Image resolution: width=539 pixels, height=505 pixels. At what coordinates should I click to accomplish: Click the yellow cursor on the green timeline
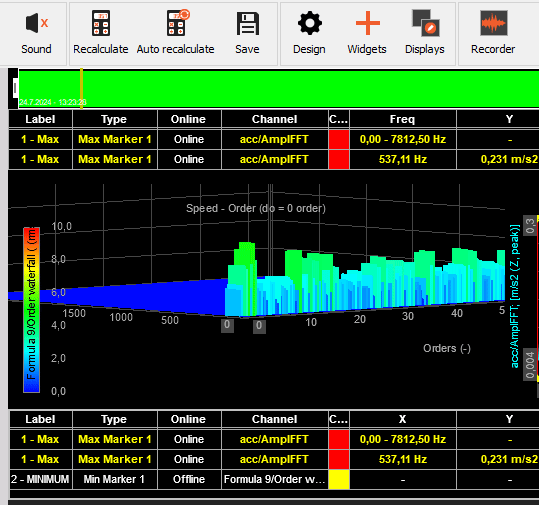[x=81, y=88]
